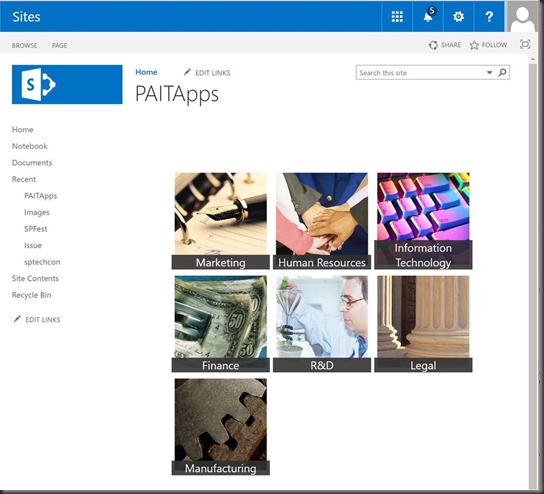
Task: Click EDIT LINKS beside the Home link
Action: (207, 73)
